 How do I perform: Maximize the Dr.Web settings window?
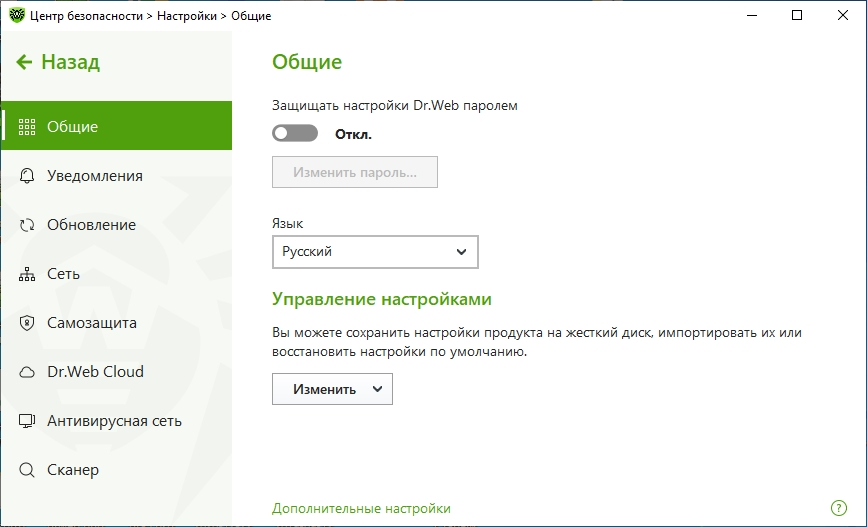pos(797,15)
